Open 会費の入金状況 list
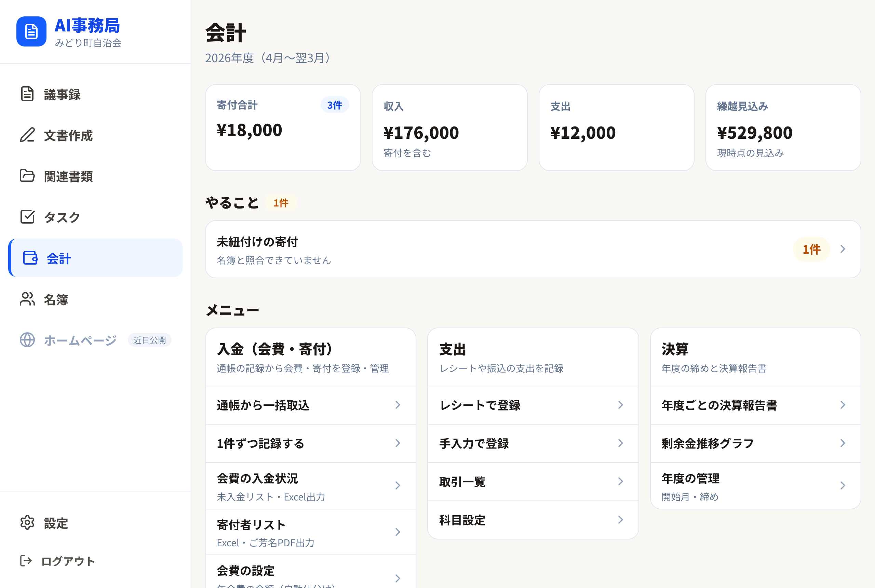This screenshot has width=875, height=588. click(310, 486)
